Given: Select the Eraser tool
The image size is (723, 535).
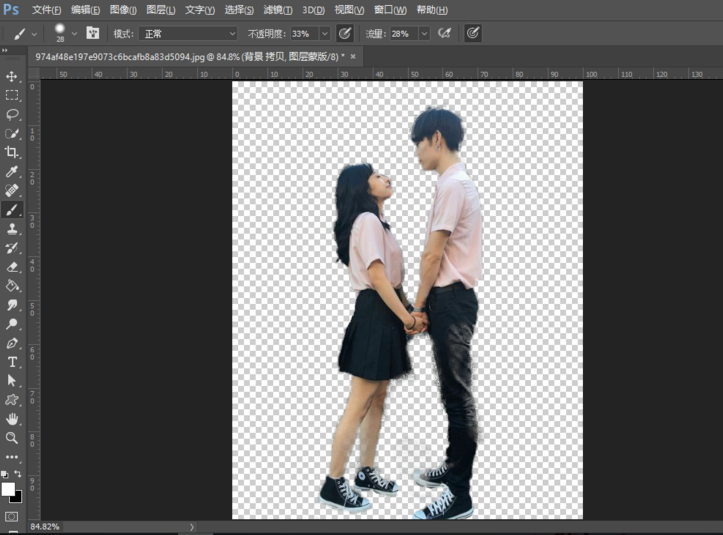Looking at the screenshot, I should (12, 267).
